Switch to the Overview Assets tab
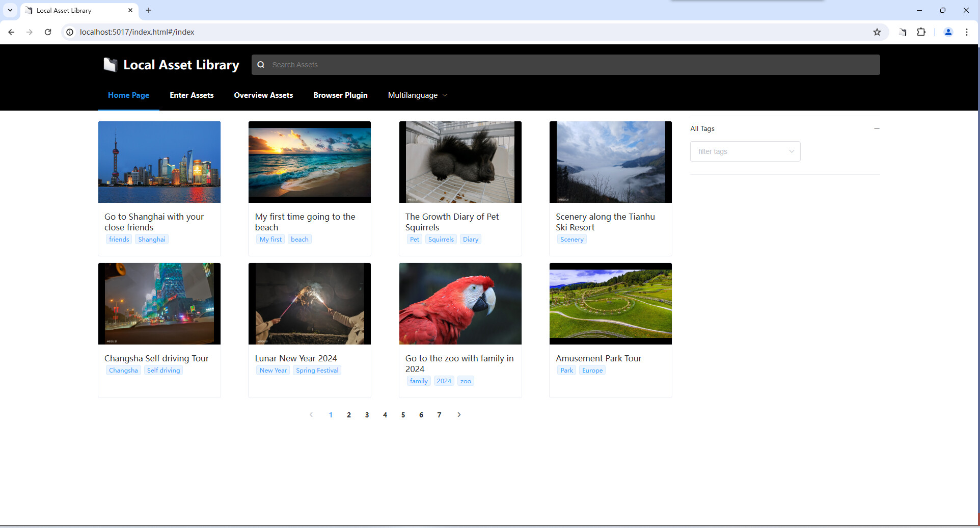This screenshot has width=980, height=528. [263, 95]
